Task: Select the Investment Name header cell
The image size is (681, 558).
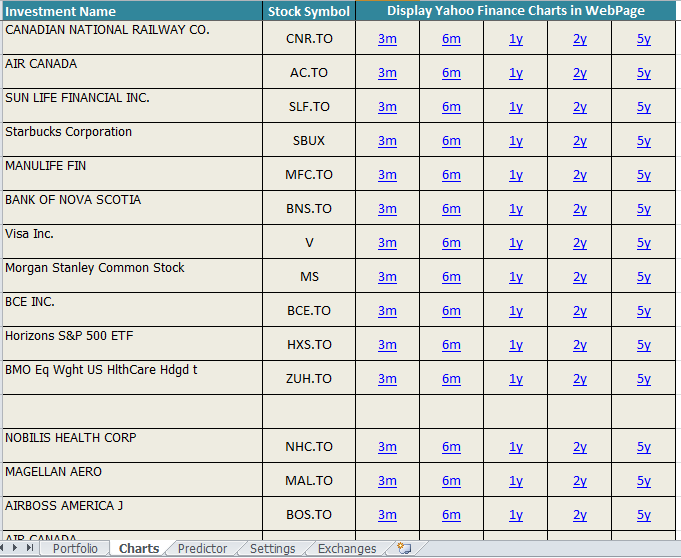Action: [132, 11]
